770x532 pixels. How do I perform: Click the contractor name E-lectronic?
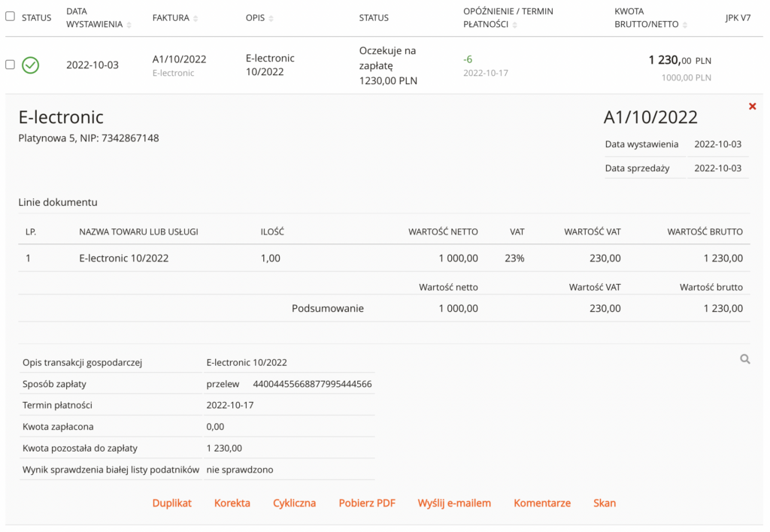[x=60, y=117]
